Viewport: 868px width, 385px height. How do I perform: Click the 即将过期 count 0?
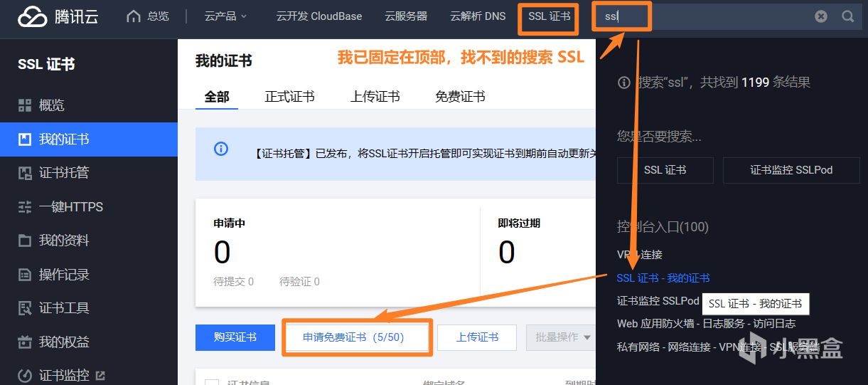coord(506,253)
